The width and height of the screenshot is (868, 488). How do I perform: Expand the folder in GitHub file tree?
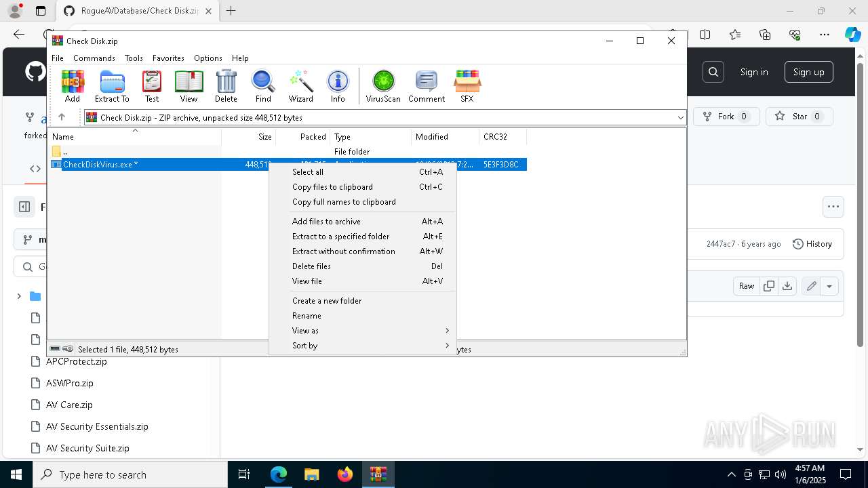19,296
